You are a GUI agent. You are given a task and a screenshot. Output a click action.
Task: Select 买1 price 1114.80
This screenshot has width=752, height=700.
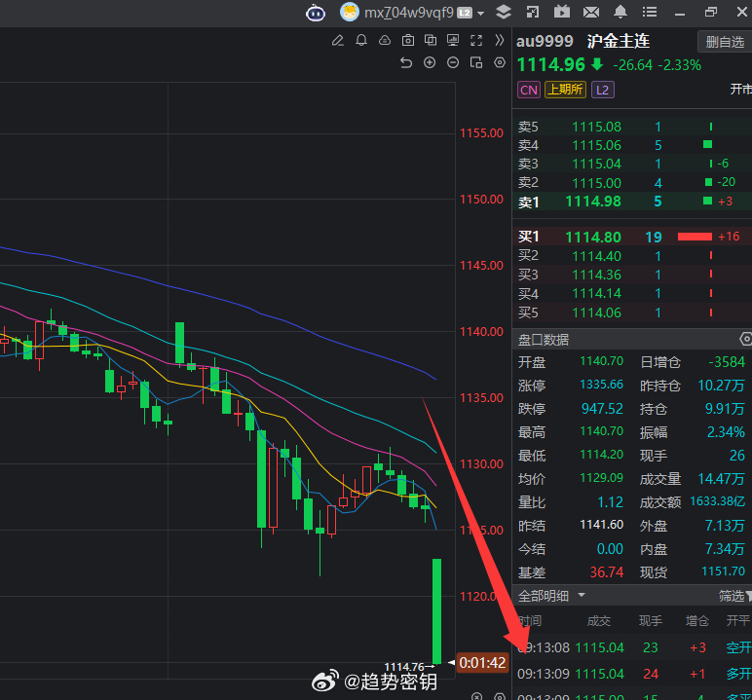click(593, 237)
